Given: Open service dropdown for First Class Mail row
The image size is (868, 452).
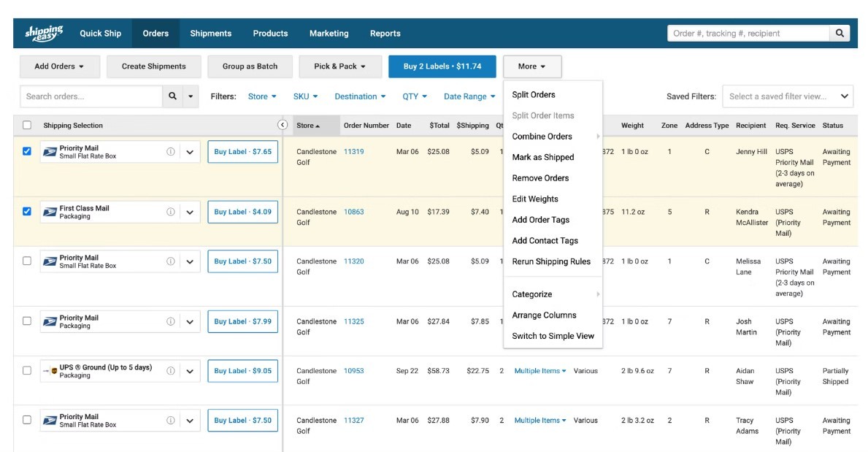Looking at the screenshot, I should click(190, 212).
